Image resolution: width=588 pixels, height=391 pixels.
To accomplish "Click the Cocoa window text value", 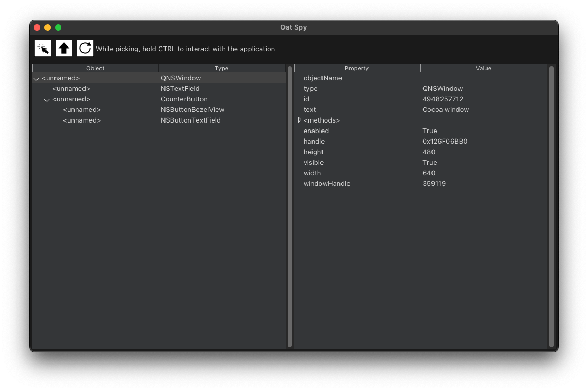I will (446, 109).
